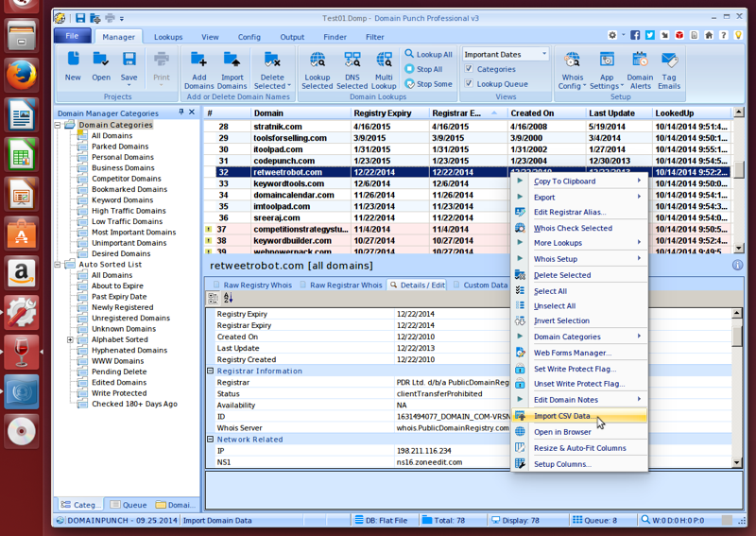This screenshot has width=756, height=536.
Task: Choose Import CSV Data from context menu
Action: [579, 415]
